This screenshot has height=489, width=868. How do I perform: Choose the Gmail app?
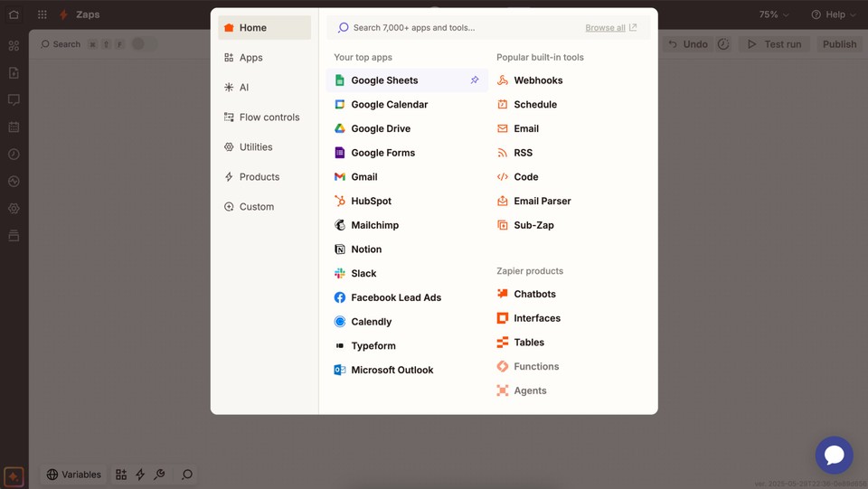(x=406, y=177)
